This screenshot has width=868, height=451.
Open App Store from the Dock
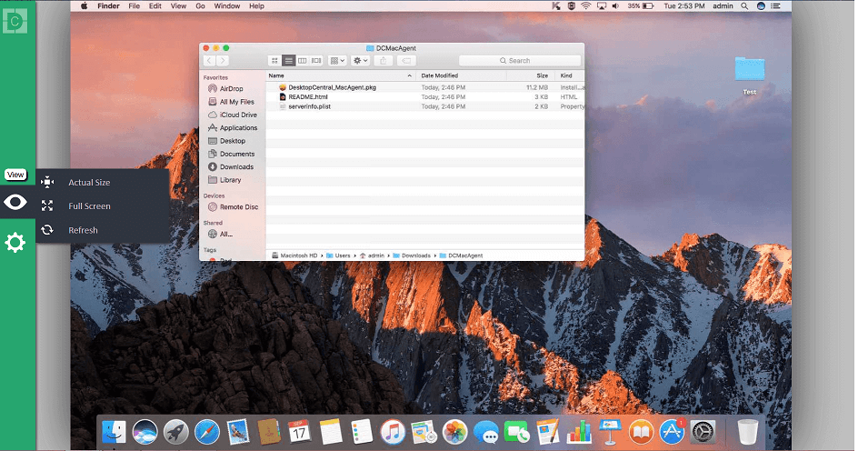tap(672, 432)
